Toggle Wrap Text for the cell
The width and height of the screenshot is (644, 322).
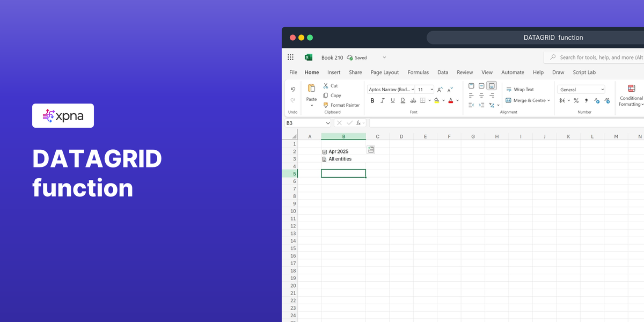[x=519, y=90]
